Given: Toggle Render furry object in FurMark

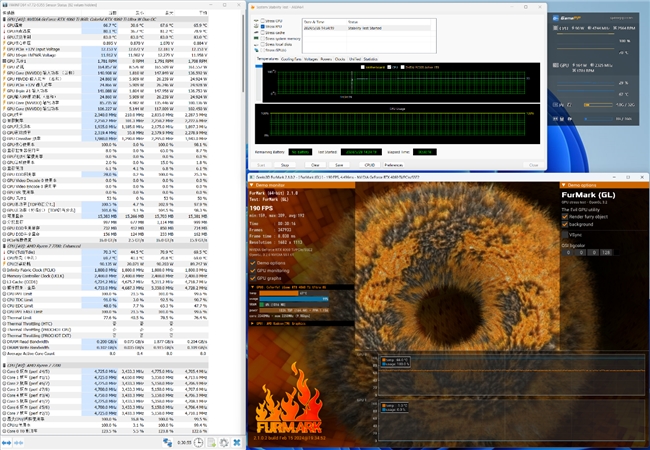Looking at the screenshot, I should click(565, 217).
